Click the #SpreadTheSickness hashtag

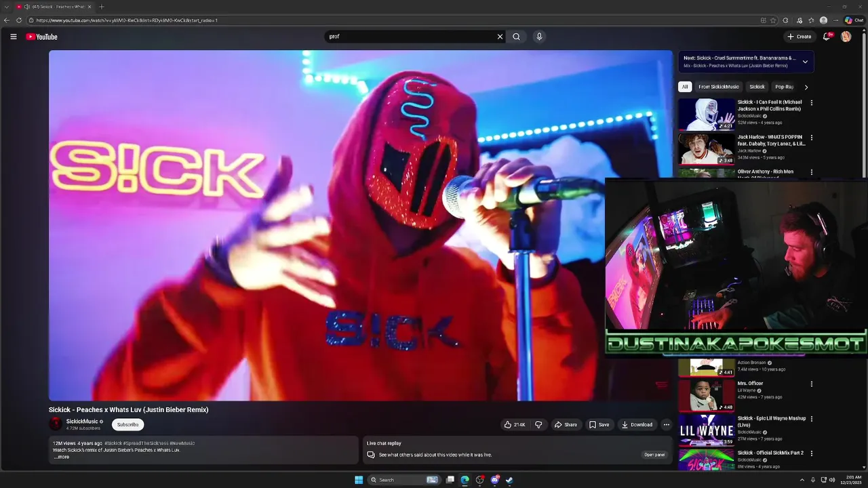pos(145,443)
